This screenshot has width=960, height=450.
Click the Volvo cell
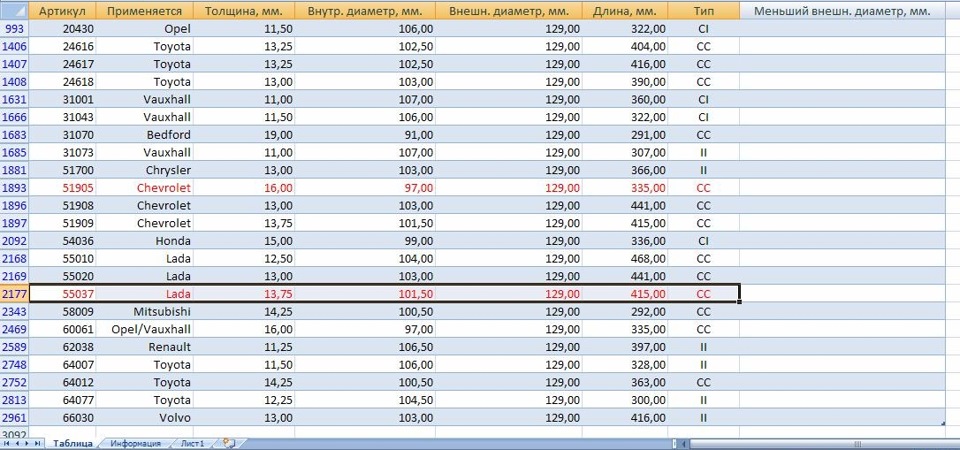pyautogui.click(x=144, y=418)
